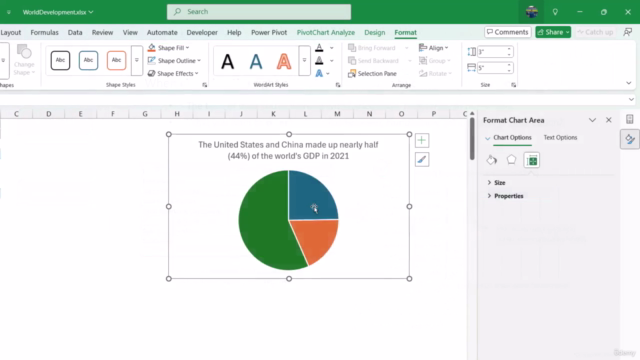Click the search box
The width and height of the screenshot is (640, 360).
[x=259, y=12]
